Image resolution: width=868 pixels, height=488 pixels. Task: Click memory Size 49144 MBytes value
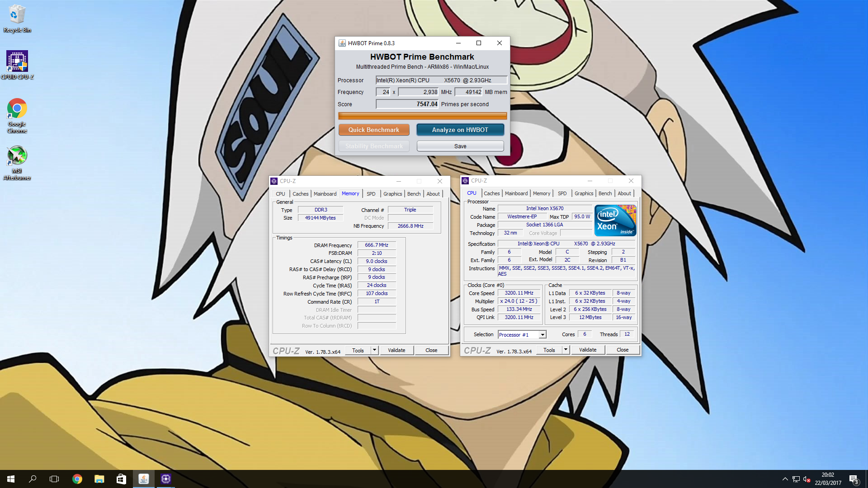[321, 218]
